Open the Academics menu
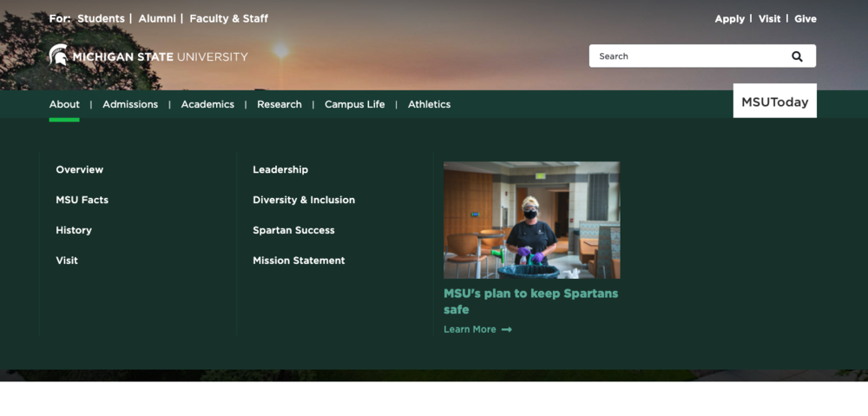Viewport: 868px width, 416px height. pyautogui.click(x=207, y=104)
